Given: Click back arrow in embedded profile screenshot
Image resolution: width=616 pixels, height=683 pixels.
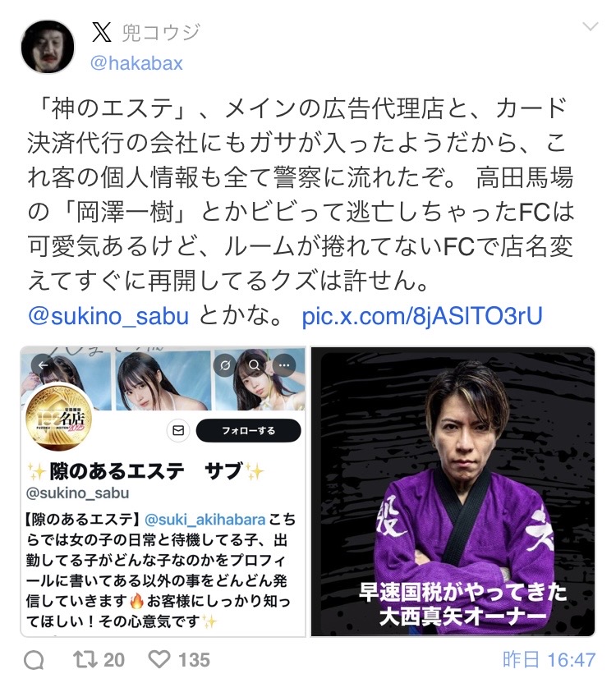Looking at the screenshot, I should coord(44,365).
